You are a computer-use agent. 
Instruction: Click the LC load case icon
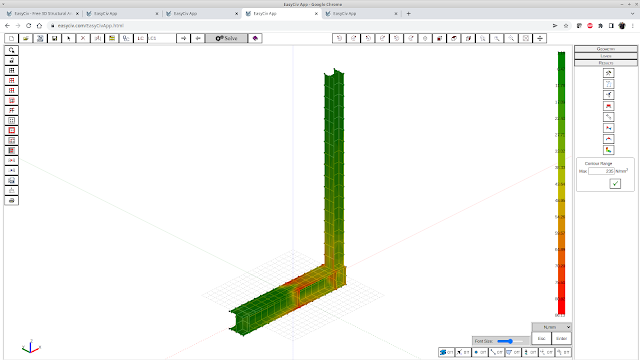tap(140, 38)
